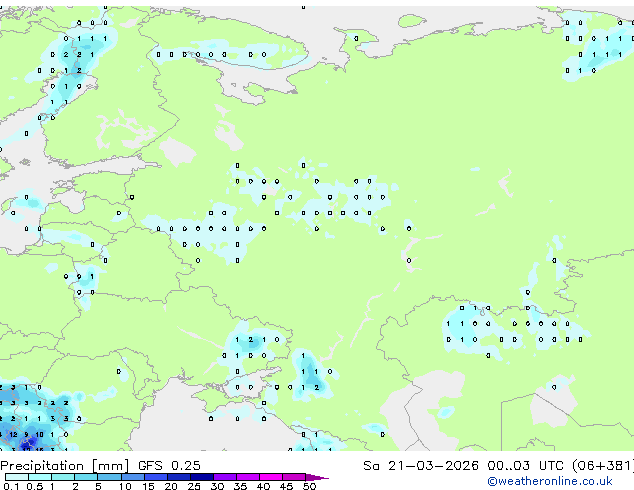This screenshot has width=634, height=490.
Task: Select the 30–35 mm purple legend box
Action: [x=225, y=477]
